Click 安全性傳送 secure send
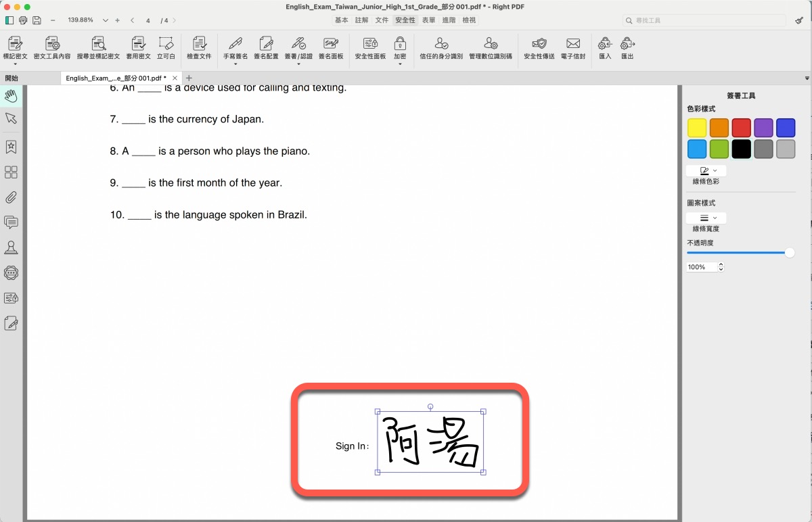Image resolution: width=812 pixels, height=522 pixels. coord(539,47)
